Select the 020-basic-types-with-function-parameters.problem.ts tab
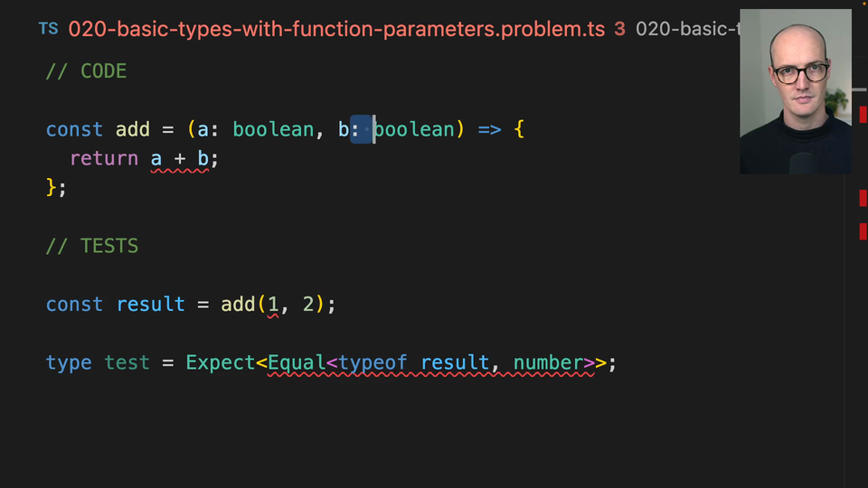 (336, 29)
